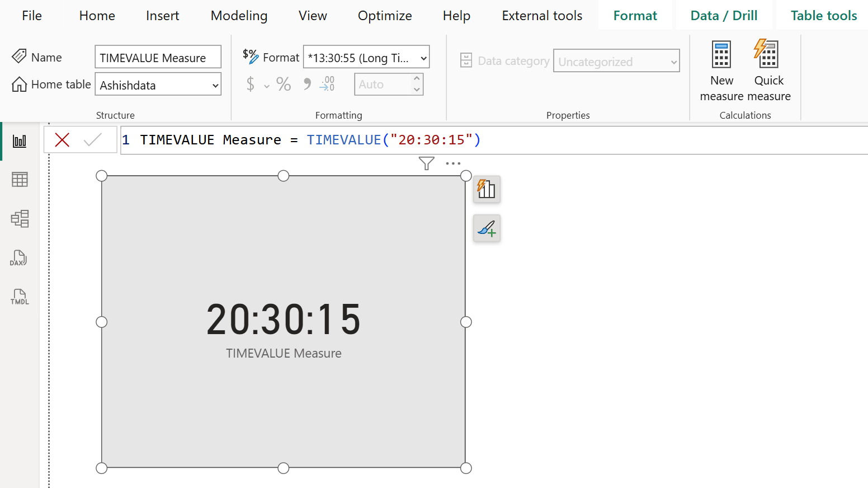This screenshot has height=488, width=868.
Task: Apply percentage formatting to the measure
Action: [283, 84]
